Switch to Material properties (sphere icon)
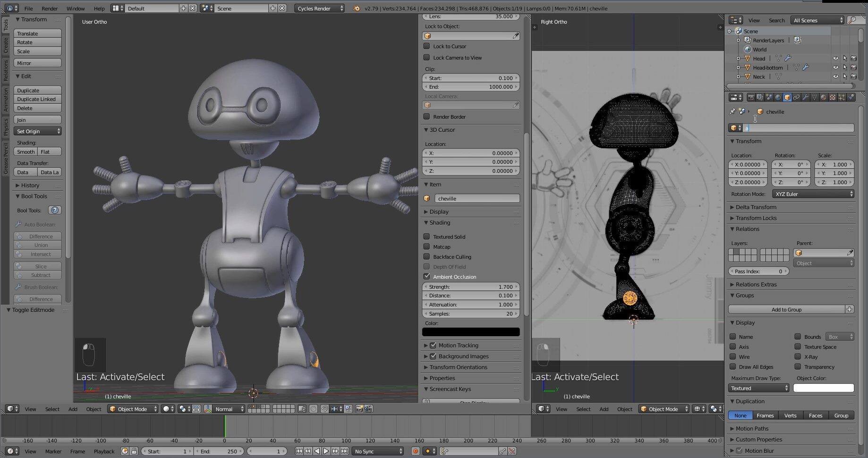868x458 pixels. point(823,97)
